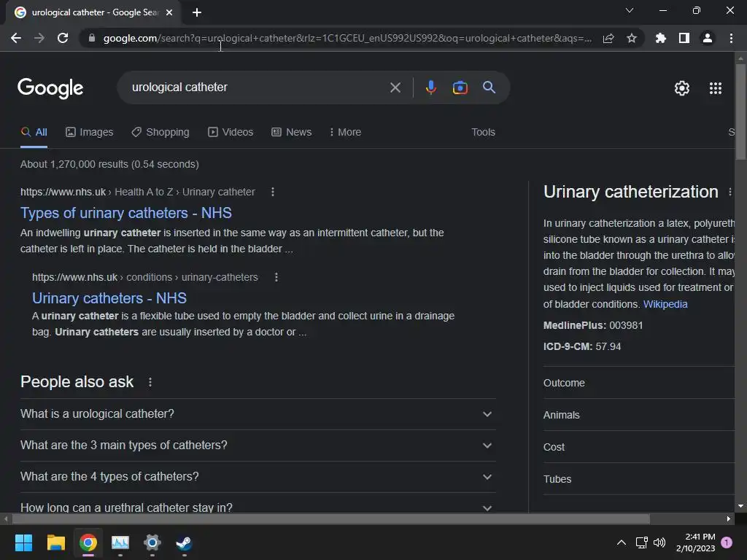Open options for Types of urinary catheters result
Image resolution: width=747 pixels, height=560 pixels.
(x=273, y=192)
